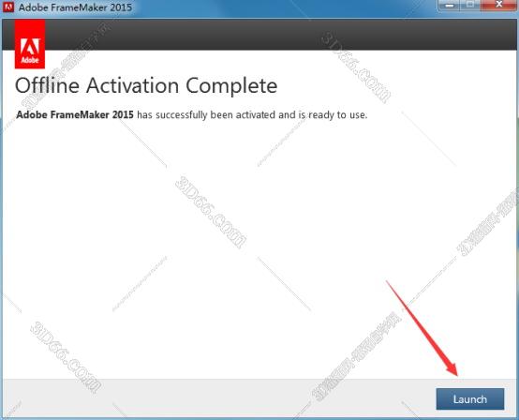This screenshot has height=420, width=519.
Task: Click the Launch button
Action: pos(470,398)
